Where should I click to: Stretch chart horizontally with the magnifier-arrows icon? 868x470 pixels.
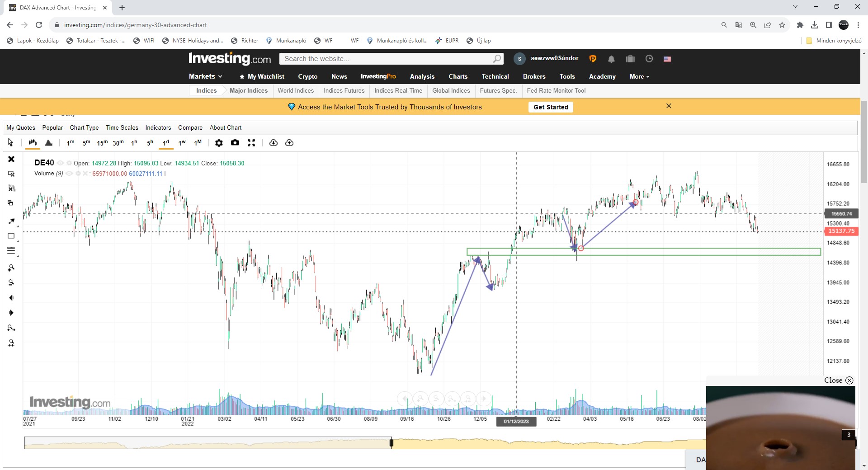11,328
